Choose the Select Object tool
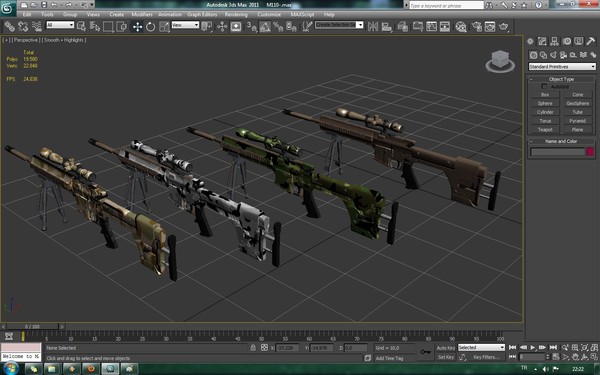The width and height of the screenshot is (600, 375). point(81,26)
